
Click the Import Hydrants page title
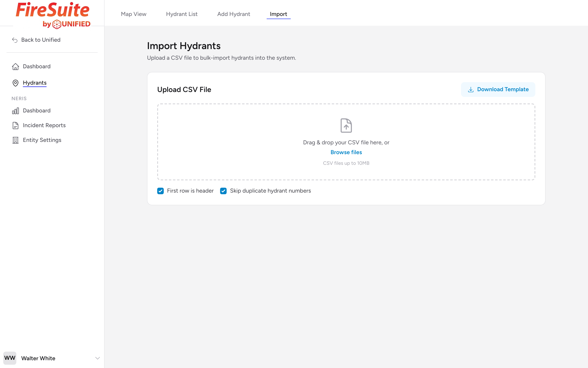point(184,46)
